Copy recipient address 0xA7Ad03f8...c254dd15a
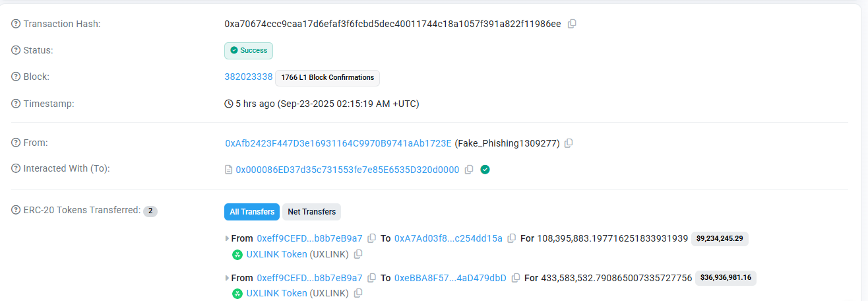This screenshot has width=868, height=301. click(x=511, y=238)
